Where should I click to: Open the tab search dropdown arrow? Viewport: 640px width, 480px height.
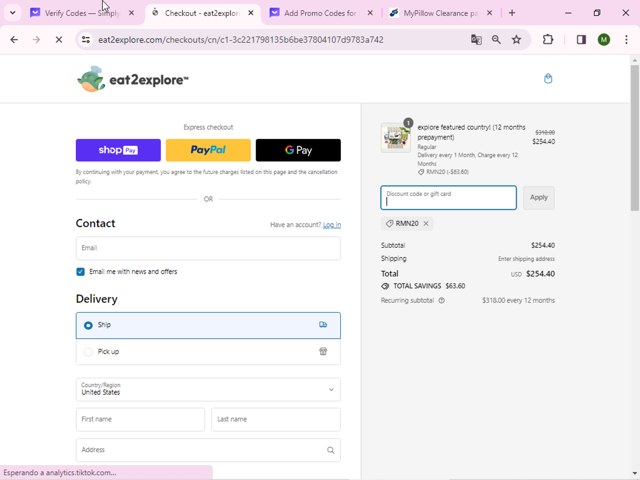point(13,13)
